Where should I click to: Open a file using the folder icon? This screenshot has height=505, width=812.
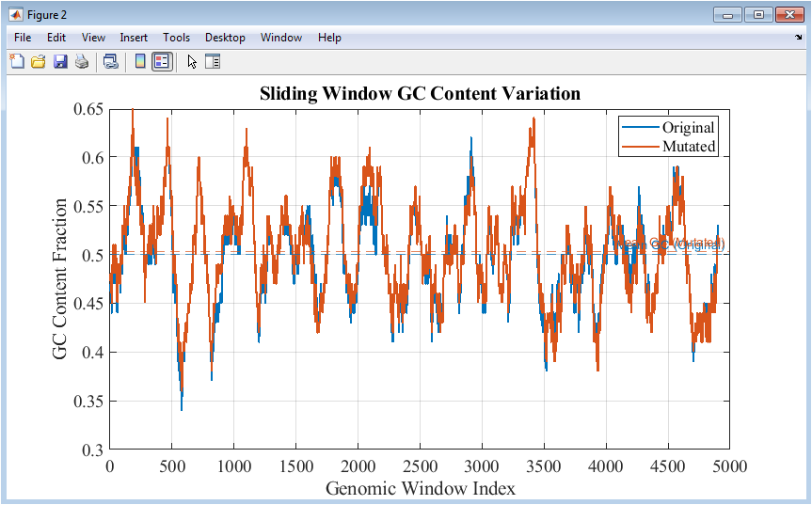coord(39,62)
